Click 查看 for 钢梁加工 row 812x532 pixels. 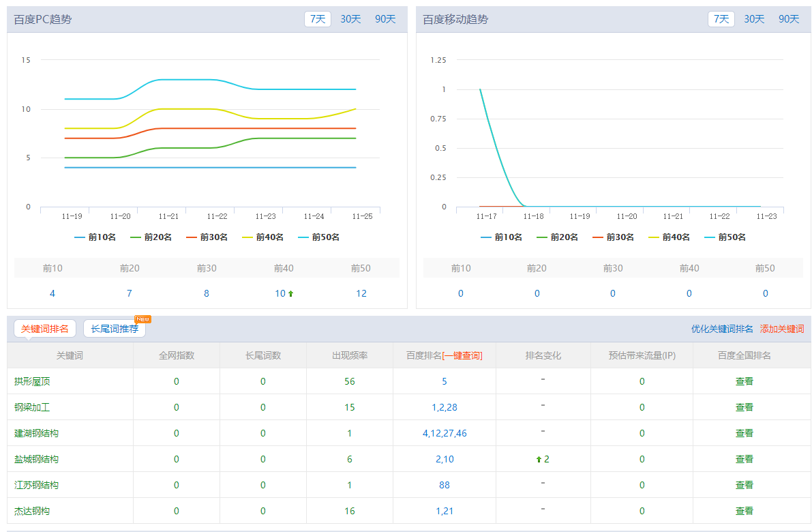pyautogui.click(x=744, y=407)
